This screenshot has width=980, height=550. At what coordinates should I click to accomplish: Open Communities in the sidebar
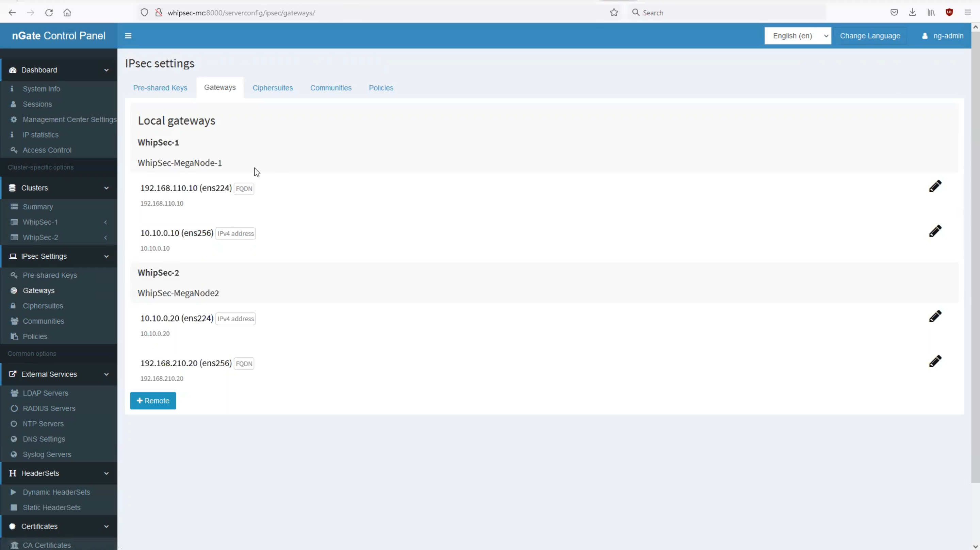click(x=43, y=321)
